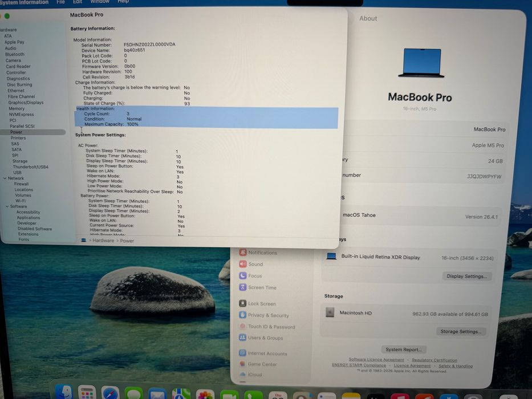Image resolution: width=532 pixels, height=399 pixels.
Task: Select NVMExpress in sidebar
Action: click(x=21, y=115)
